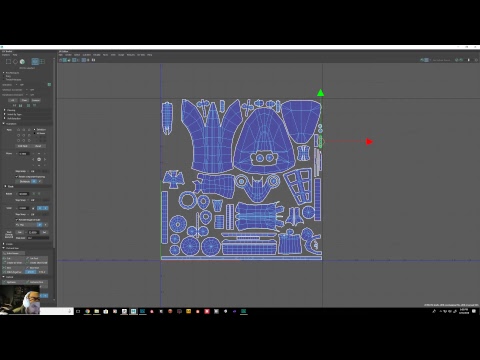Click the first green rotate icon beside Rotate field
480x360 pixels.
[x=34, y=194]
